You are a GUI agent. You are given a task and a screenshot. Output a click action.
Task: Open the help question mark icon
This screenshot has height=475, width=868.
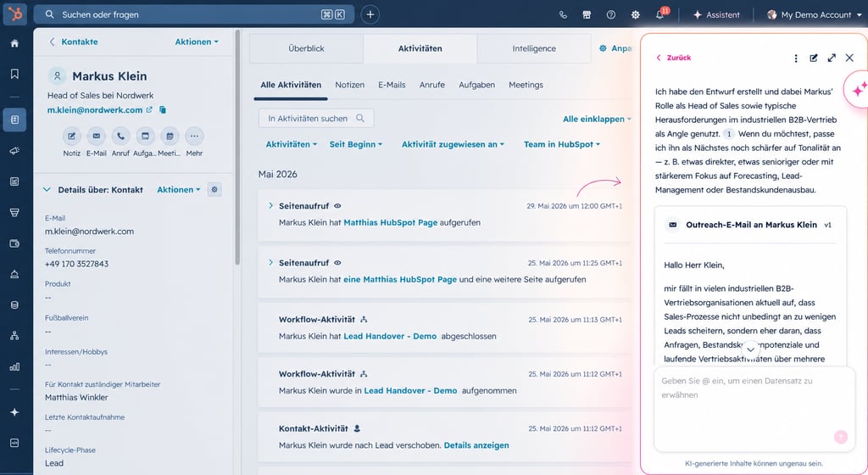click(611, 15)
